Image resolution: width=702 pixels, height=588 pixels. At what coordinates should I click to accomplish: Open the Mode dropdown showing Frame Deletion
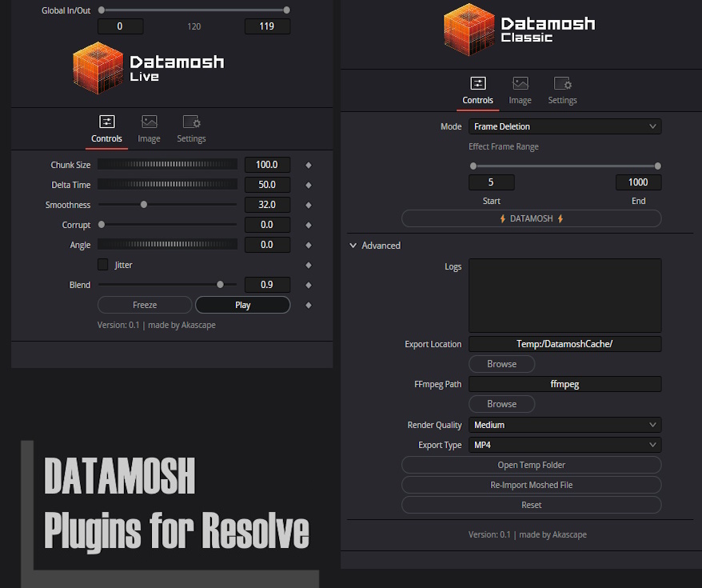point(565,126)
